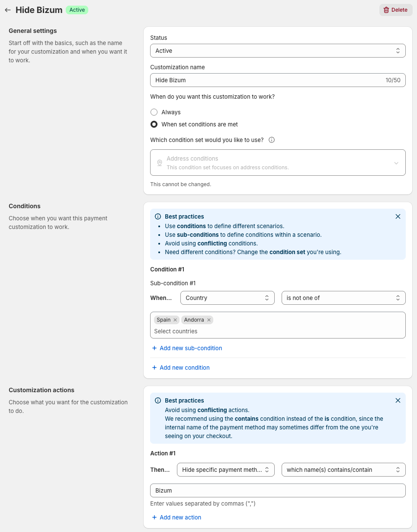Click info icon next to condition set question
The width and height of the screenshot is (417, 532).
(x=272, y=140)
